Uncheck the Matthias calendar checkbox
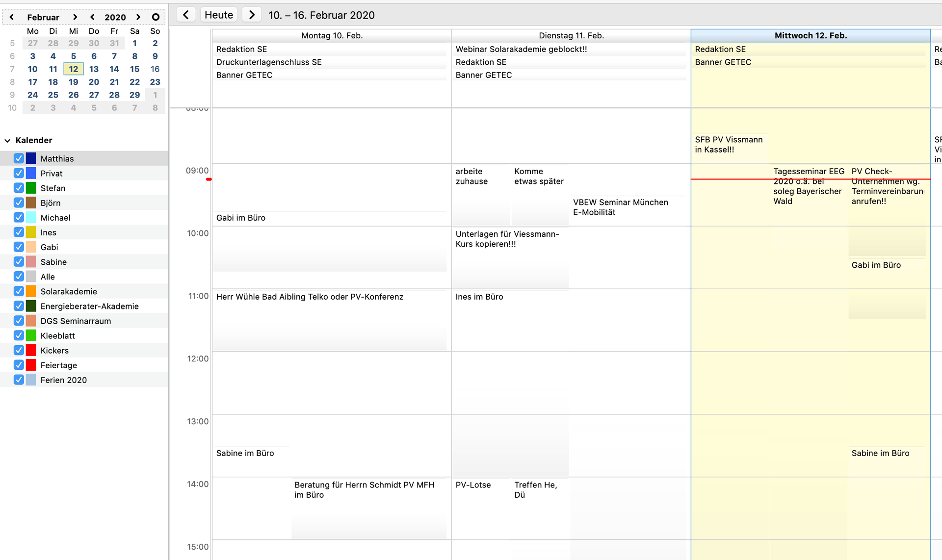Image resolution: width=942 pixels, height=560 pixels. click(19, 158)
